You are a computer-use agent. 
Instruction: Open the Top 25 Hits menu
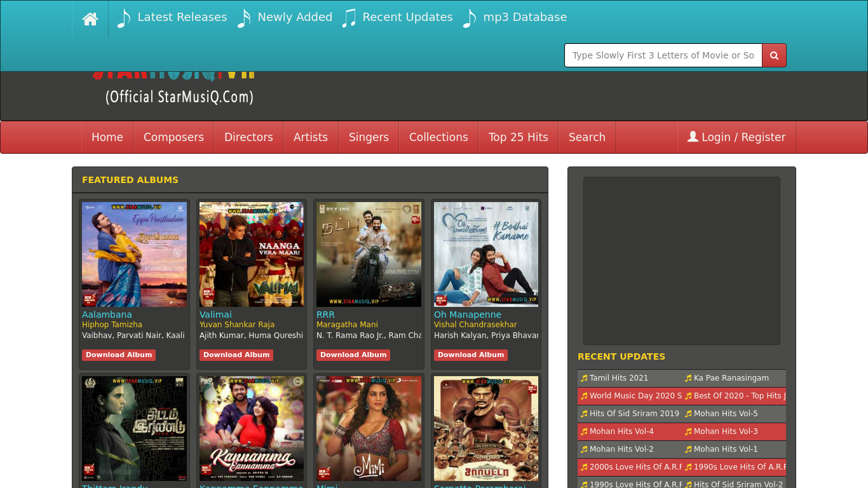tap(518, 137)
